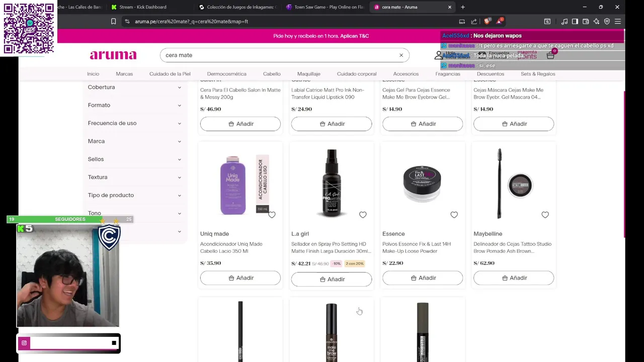The width and height of the screenshot is (644, 362).
Task: Click the Aruma logo
Action: point(113,55)
